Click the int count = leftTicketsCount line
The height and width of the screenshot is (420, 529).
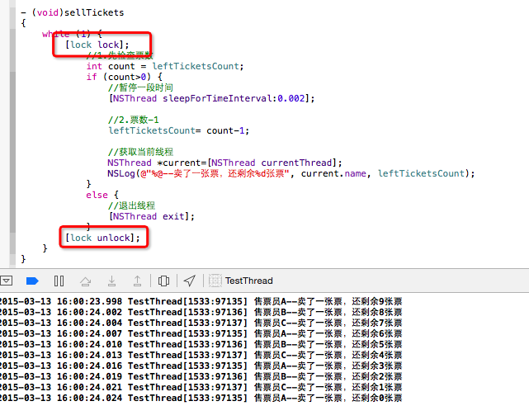[162, 66]
